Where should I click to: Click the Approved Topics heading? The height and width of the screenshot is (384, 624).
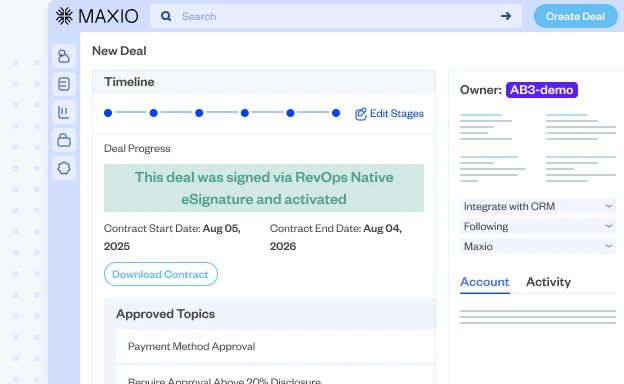coord(166,314)
